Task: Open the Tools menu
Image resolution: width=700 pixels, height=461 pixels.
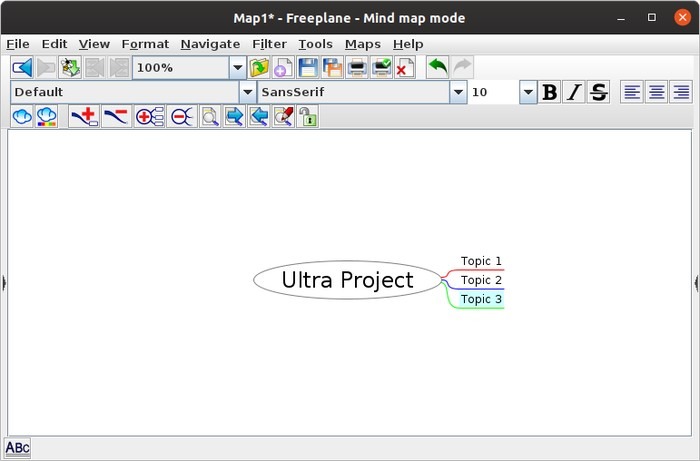Action: 316,44
